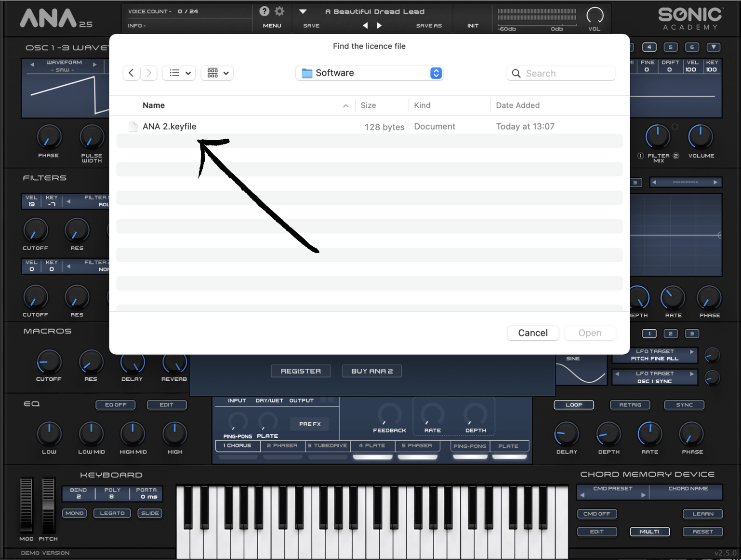
Task: Go to previous CMD PRESET arrow
Action: (582, 495)
